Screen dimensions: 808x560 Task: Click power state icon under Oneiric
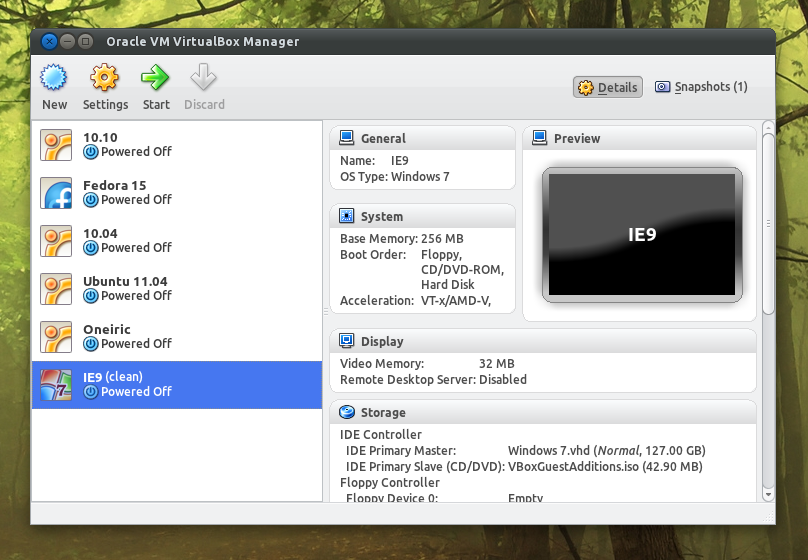[x=91, y=344]
